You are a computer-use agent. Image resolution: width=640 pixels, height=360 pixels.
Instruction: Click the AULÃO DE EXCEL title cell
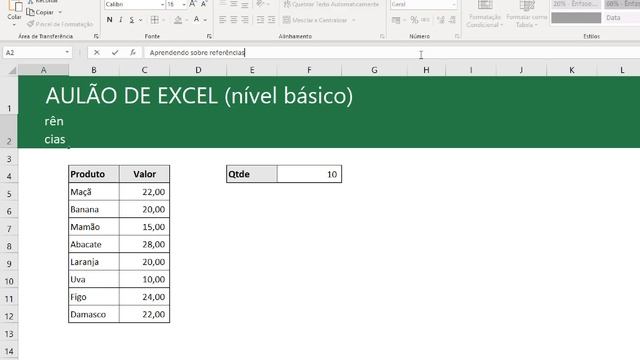(x=199, y=96)
